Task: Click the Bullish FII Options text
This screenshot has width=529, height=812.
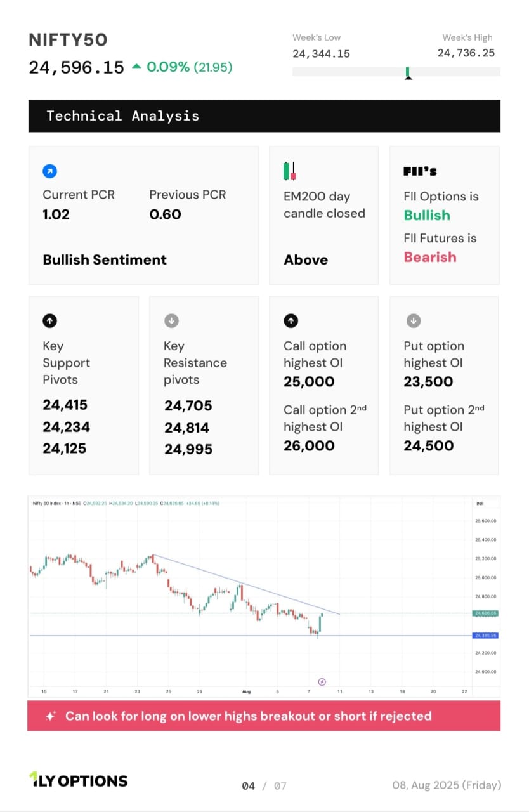Action: 427,215
